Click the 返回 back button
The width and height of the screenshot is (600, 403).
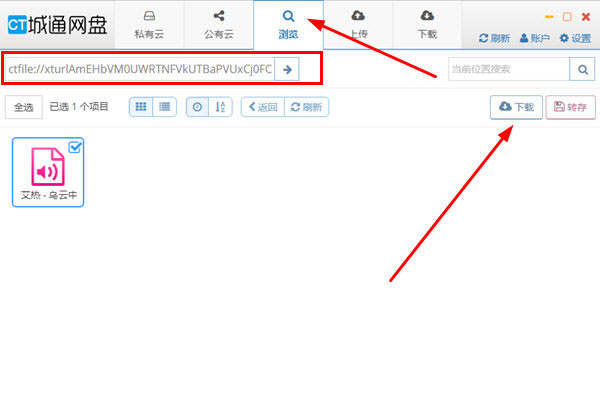[263, 107]
